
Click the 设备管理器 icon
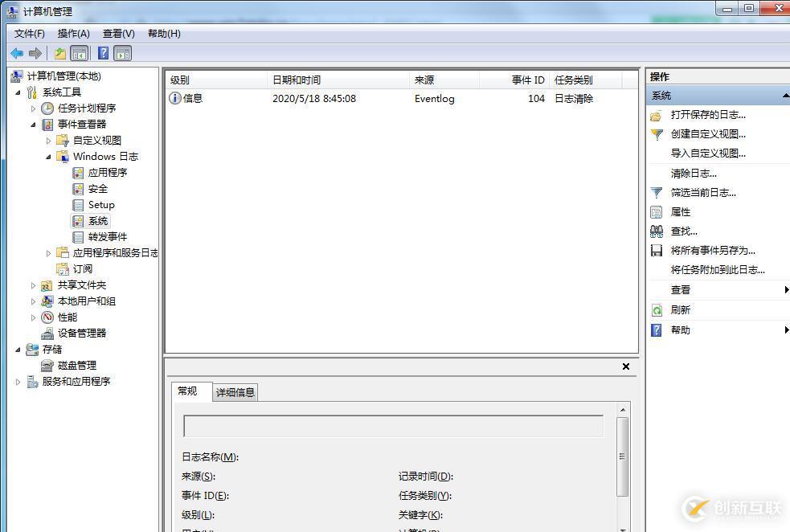click(47, 334)
